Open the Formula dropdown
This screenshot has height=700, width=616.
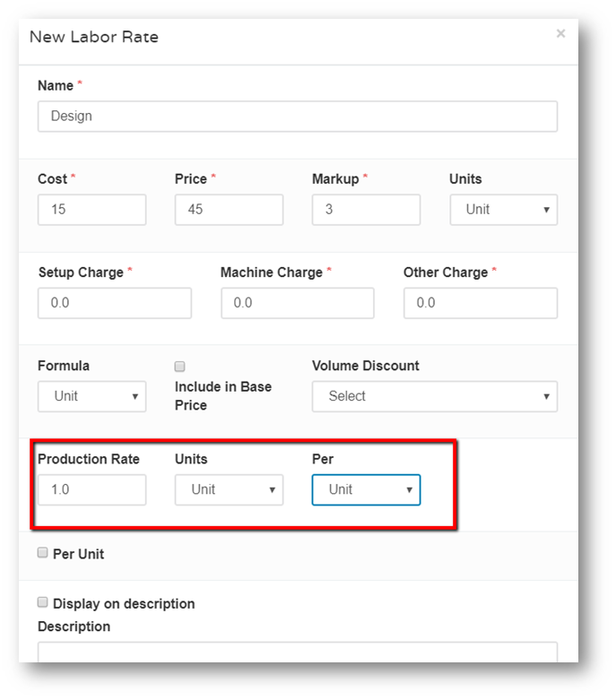[92, 396]
